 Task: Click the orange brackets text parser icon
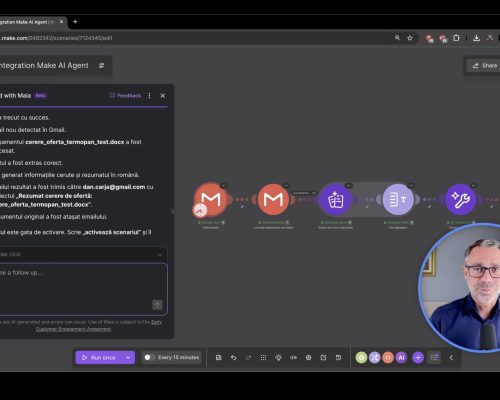388,357
